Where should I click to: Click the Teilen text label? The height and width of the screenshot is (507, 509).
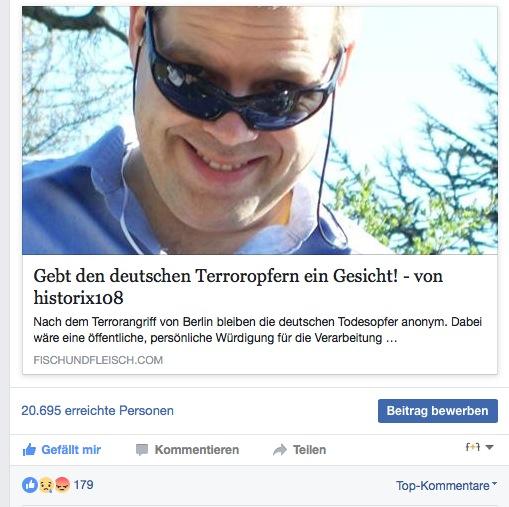pos(309,450)
